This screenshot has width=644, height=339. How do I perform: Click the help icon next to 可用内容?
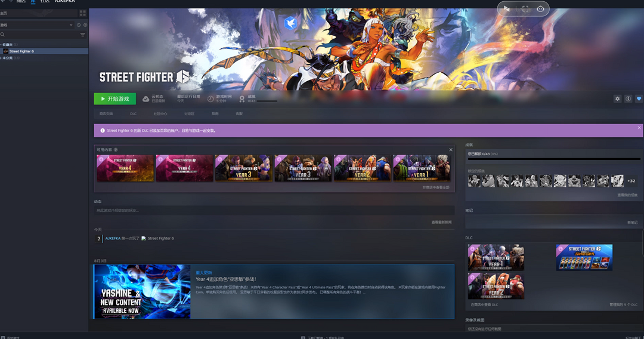[116, 150]
